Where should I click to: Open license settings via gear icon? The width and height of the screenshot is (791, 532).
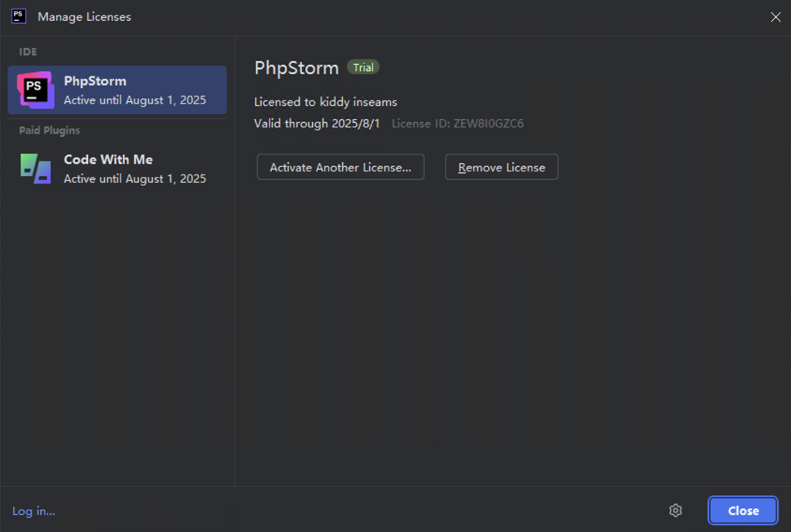coord(675,510)
